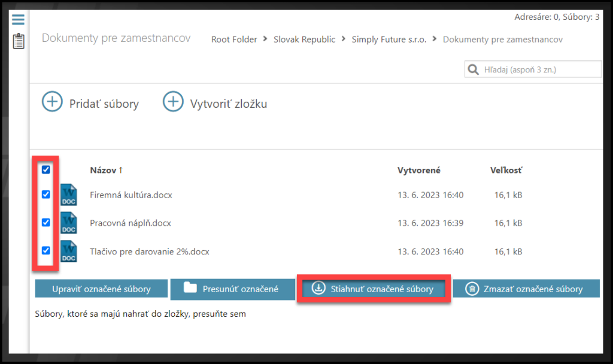Click the creation date of Firemná kultúra.docx
Viewport: 613px width, 364px height.
(430, 195)
